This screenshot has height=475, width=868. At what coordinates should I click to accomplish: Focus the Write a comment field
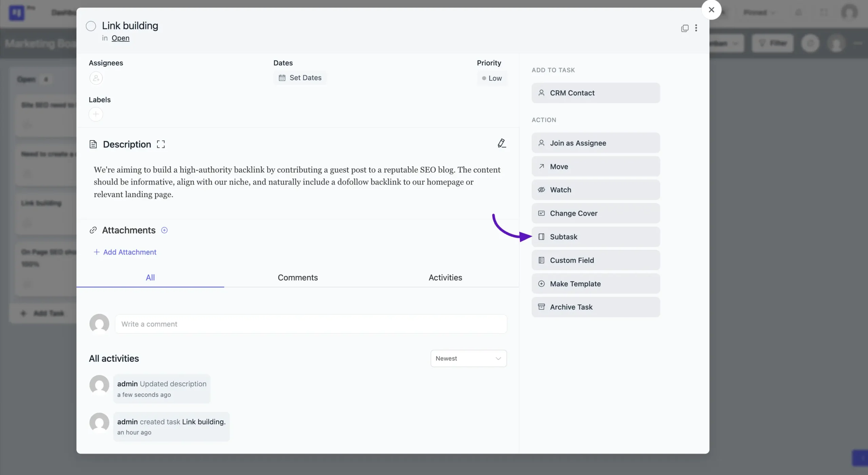click(x=311, y=324)
